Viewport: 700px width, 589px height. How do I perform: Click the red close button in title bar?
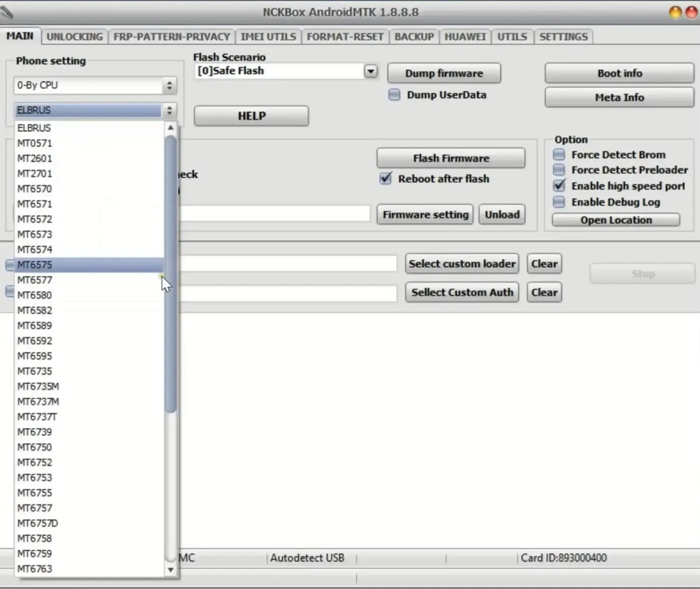[692, 12]
